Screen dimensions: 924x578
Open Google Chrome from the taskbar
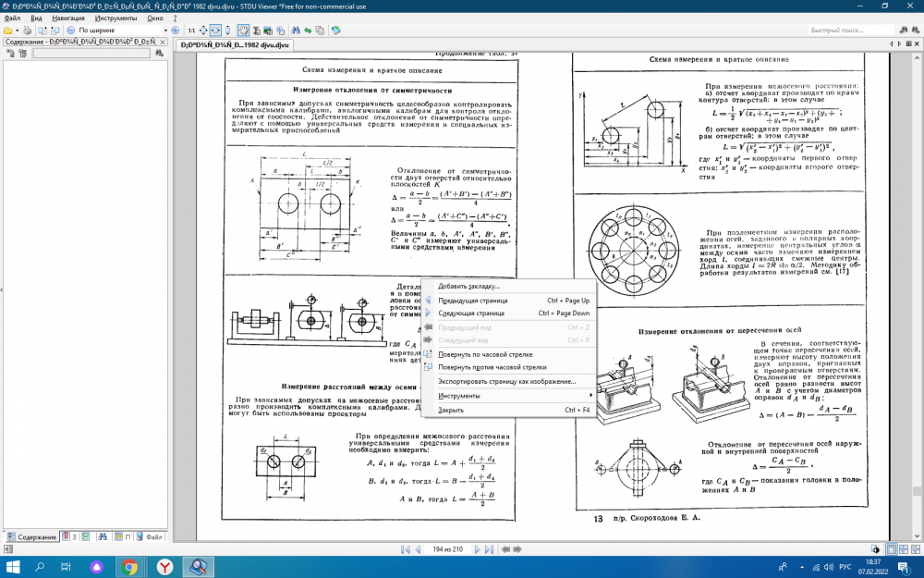click(x=128, y=567)
